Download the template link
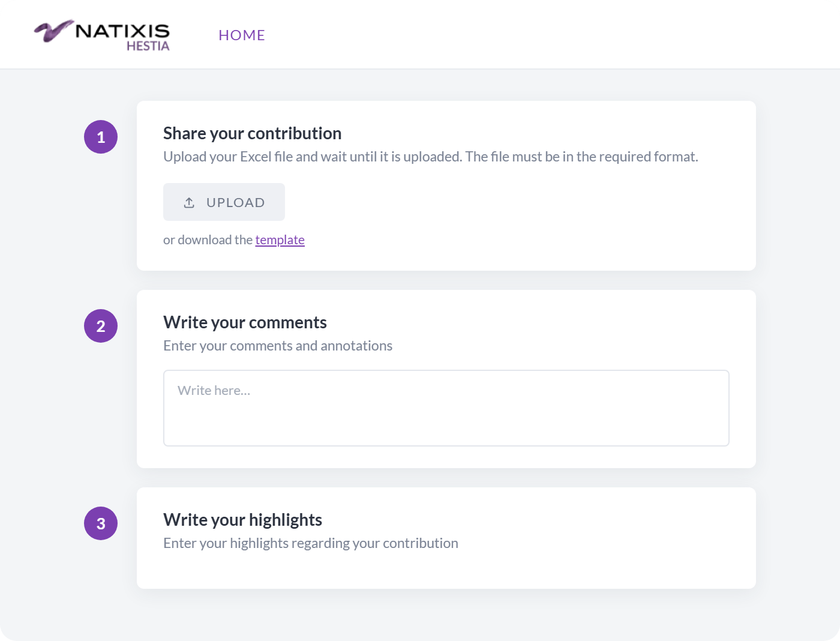Screen dimensions: 840x641 click(280, 240)
